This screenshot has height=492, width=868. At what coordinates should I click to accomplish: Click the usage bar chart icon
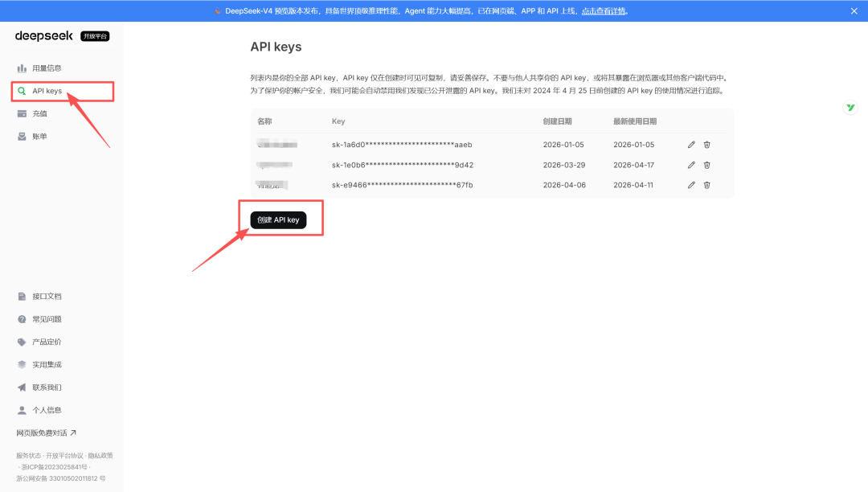click(x=22, y=68)
